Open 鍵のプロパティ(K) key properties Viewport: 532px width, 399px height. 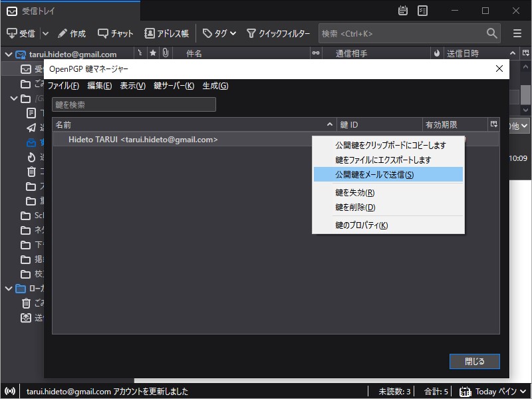(388, 225)
